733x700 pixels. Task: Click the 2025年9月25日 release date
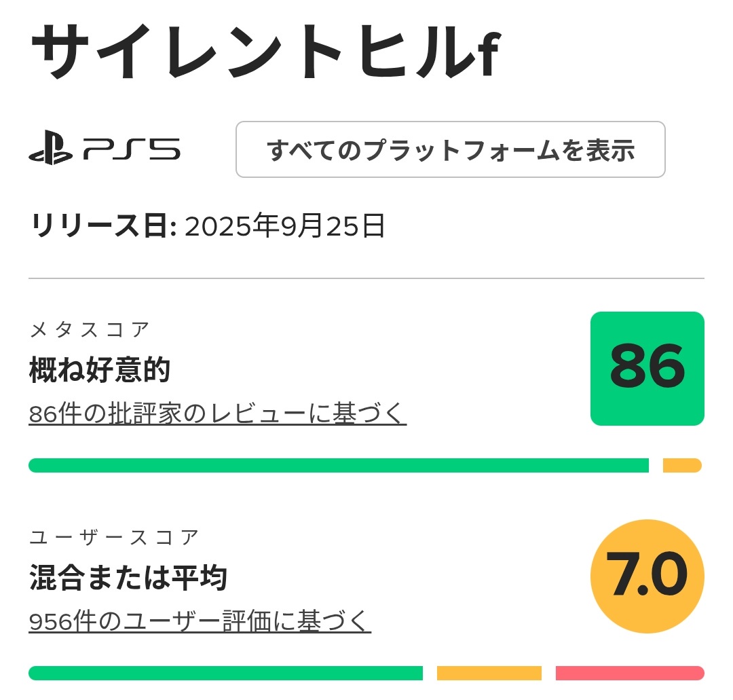click(285, 226)
